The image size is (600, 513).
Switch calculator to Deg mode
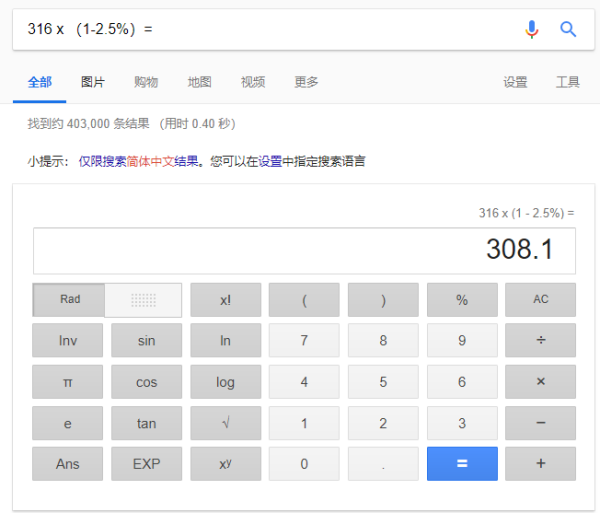point(144,300)
